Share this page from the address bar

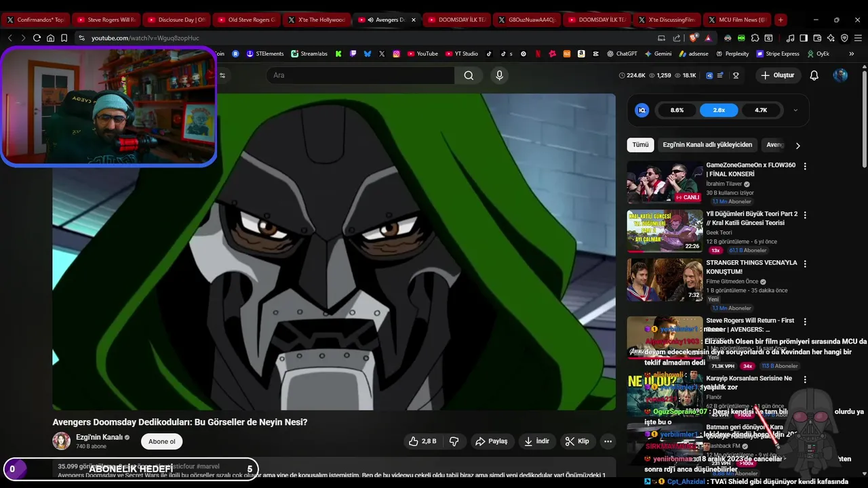677,38
